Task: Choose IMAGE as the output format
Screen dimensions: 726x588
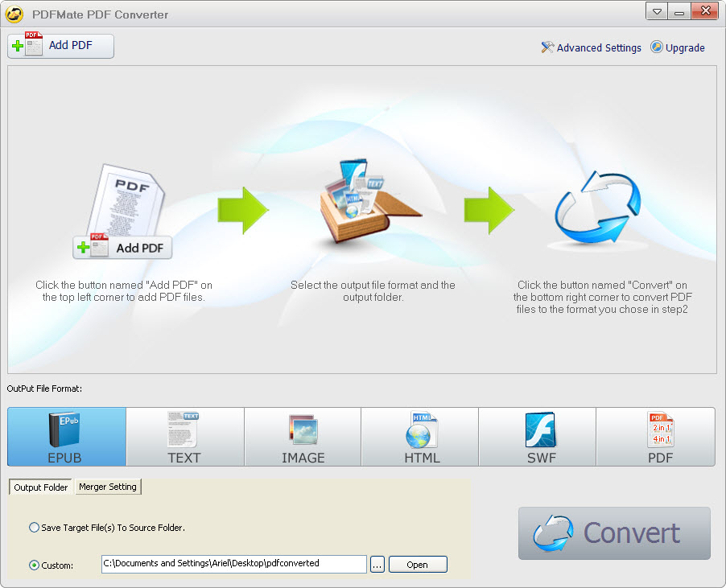Action: tap(302, 437)
